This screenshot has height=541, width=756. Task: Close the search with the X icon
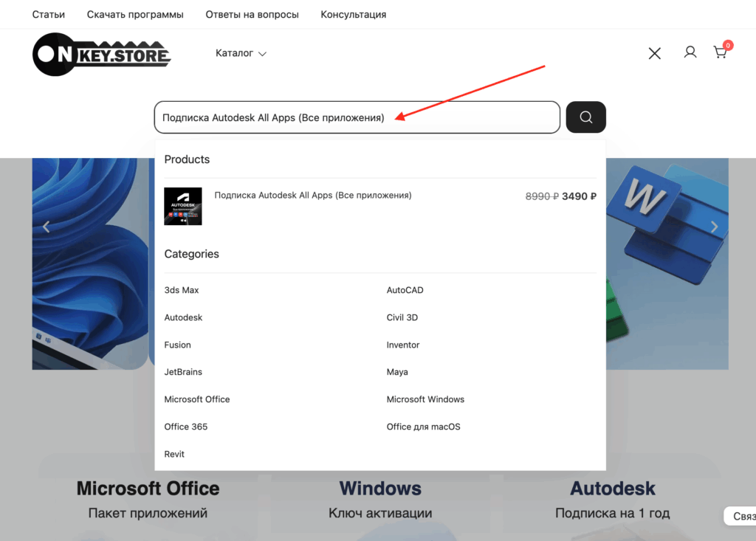654,53
